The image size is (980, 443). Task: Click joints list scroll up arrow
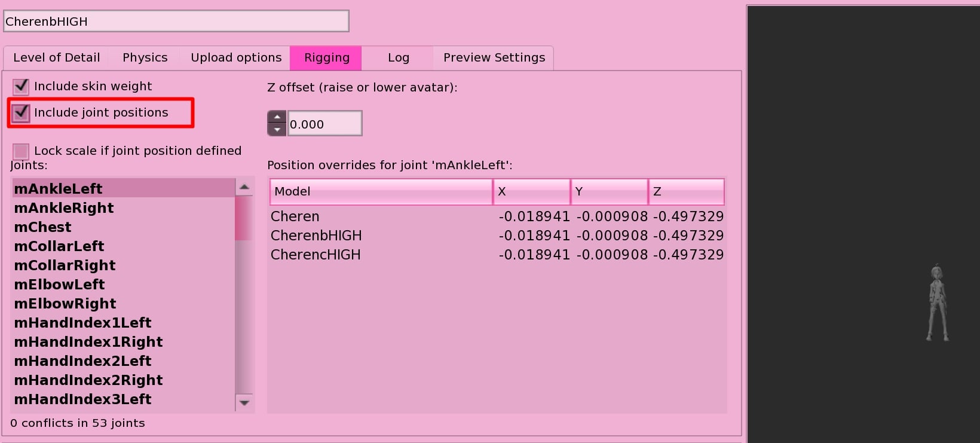click(244, 187)
